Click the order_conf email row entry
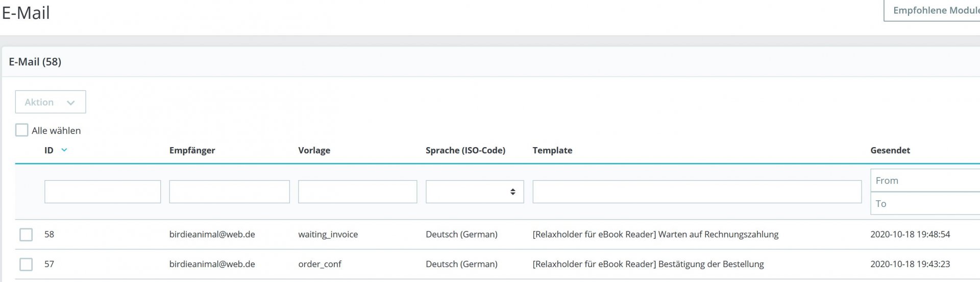The image size is (980, 282). click(320, 264)
